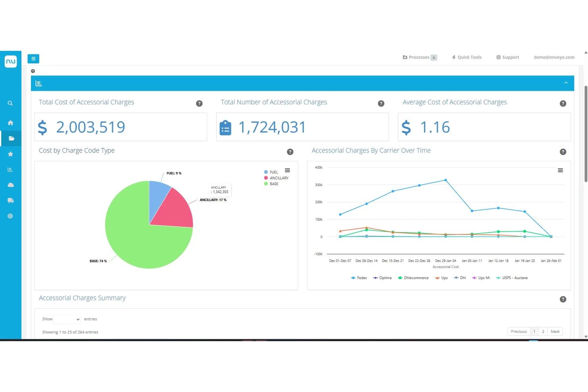The width and height of the screenshot is (588, 392).
Task: Click the Enveyo logo in the sidebar
Action: pos(11,61)
